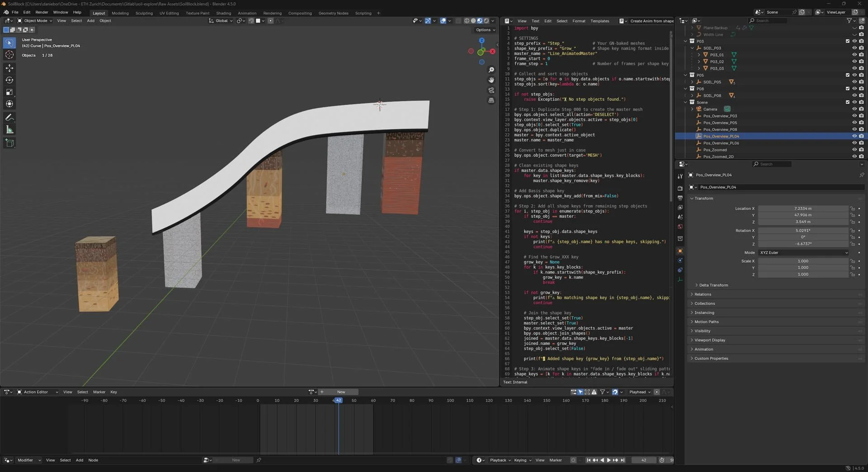
Task: Uncheck the P03 collection checkbox
Action: click(848, 41)
